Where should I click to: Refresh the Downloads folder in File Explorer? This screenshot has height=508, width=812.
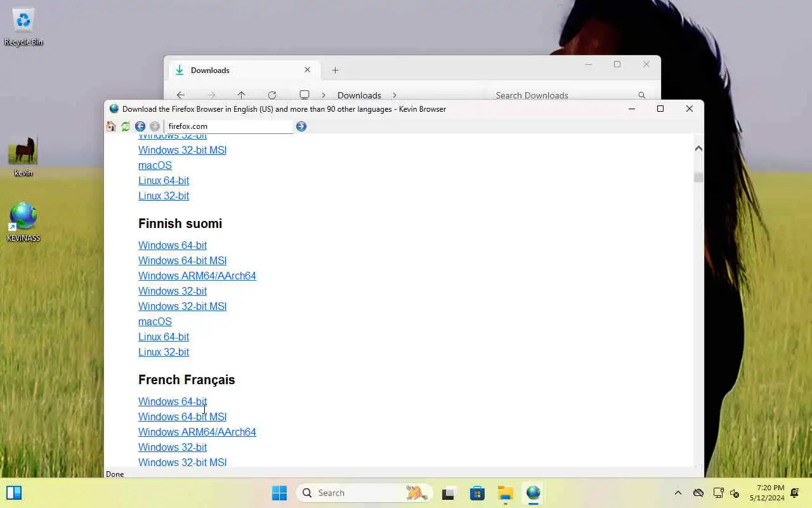point(272,95)
